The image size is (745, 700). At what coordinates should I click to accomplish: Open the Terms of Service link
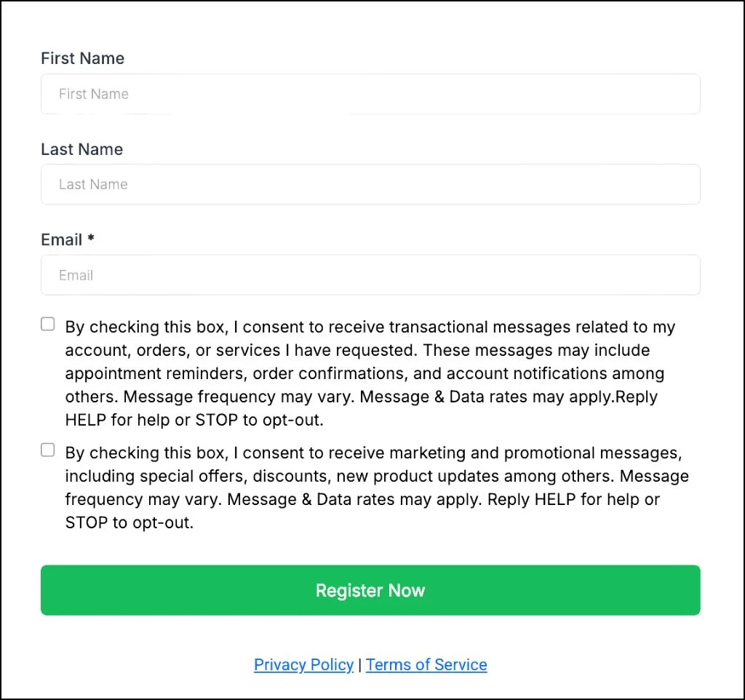[x=426, y=664]
